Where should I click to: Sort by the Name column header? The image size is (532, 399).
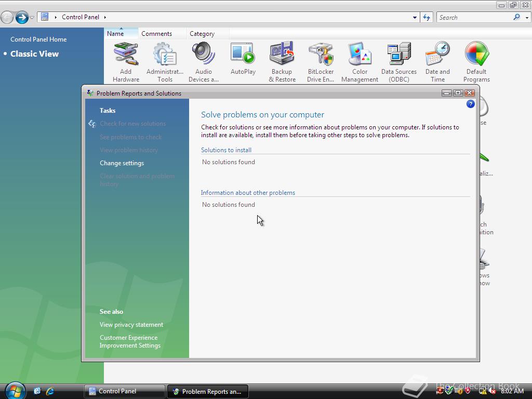click(121, 34)
